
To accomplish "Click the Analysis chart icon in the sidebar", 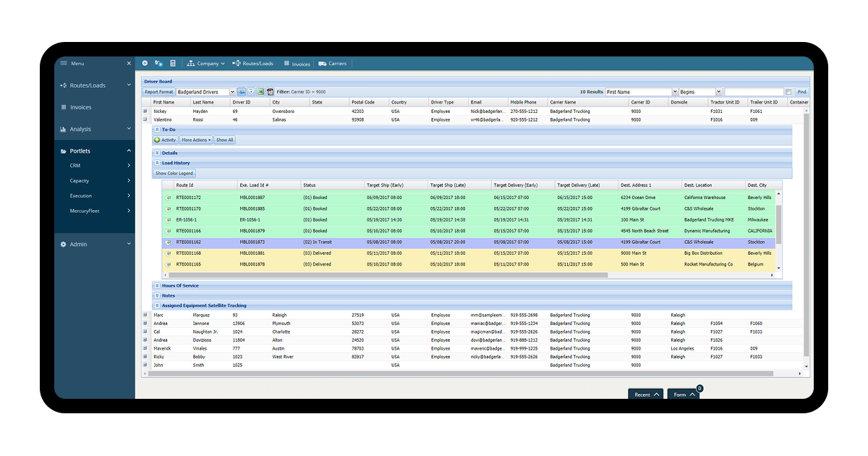I will tap(63, 130).
